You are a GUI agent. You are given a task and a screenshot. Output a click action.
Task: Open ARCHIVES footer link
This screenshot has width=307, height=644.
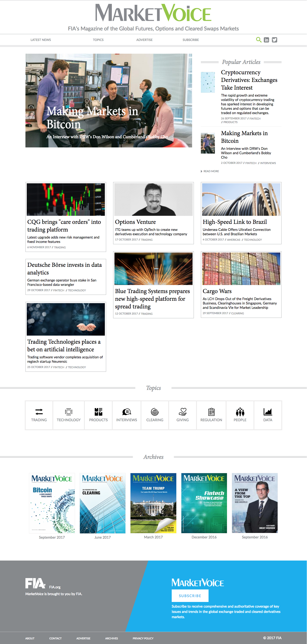111,638
